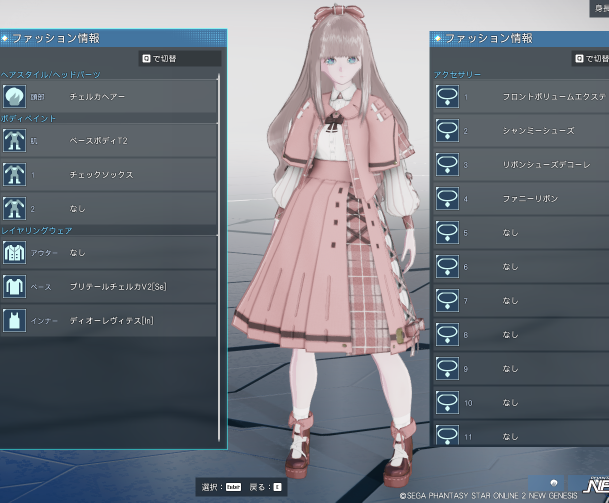
Task: Select the チェックソックス body paint row
Action: 109,174
